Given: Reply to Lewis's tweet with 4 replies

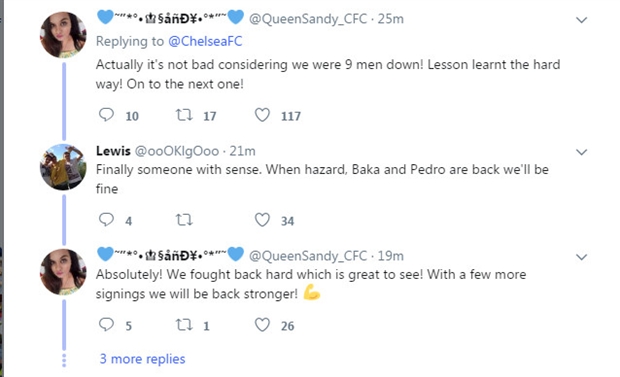Looking at the screenshot, I should coord(106,220).
